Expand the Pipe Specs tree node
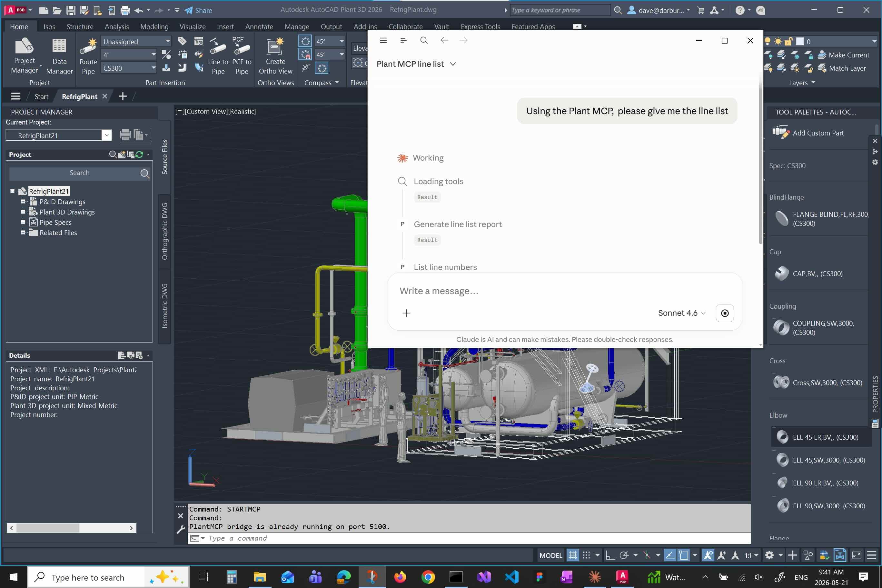 coord(23,222)
